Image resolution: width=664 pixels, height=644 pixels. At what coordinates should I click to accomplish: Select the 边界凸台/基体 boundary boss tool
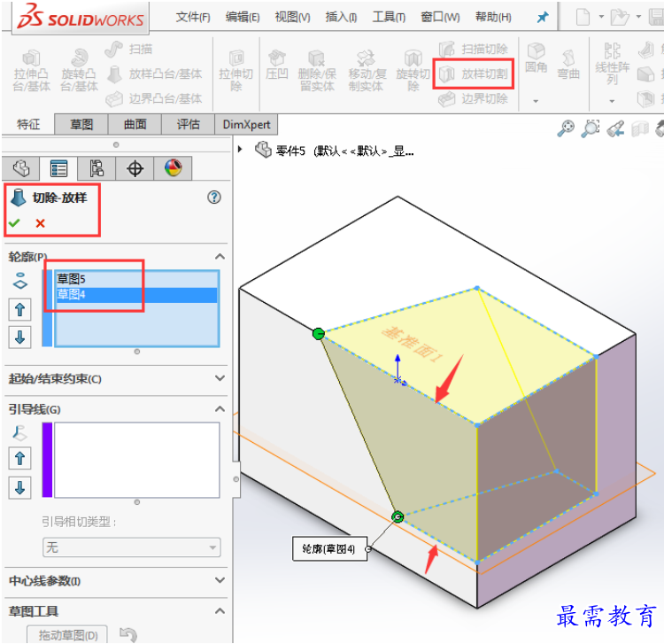(x=154, y=99)
